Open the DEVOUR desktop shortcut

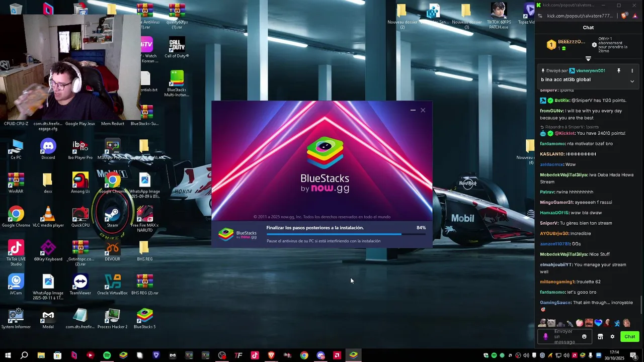[x=112, y=251]
